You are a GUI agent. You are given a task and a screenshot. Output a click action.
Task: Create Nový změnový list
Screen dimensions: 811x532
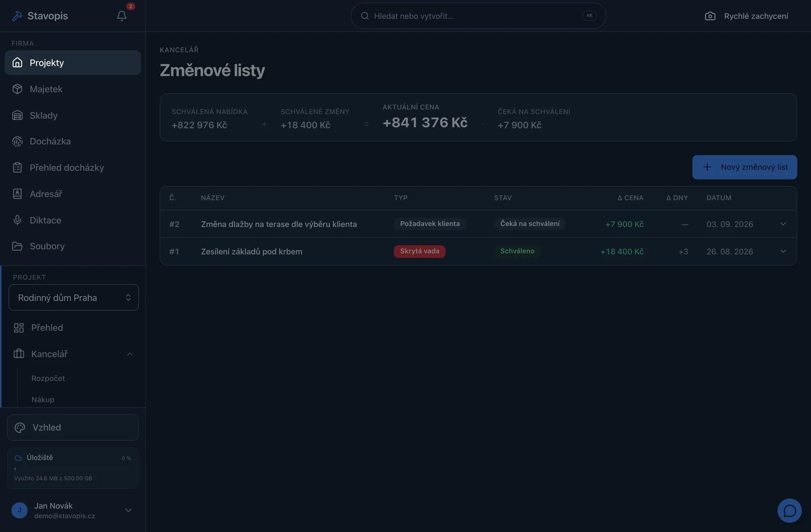click(x=744, y=167)
